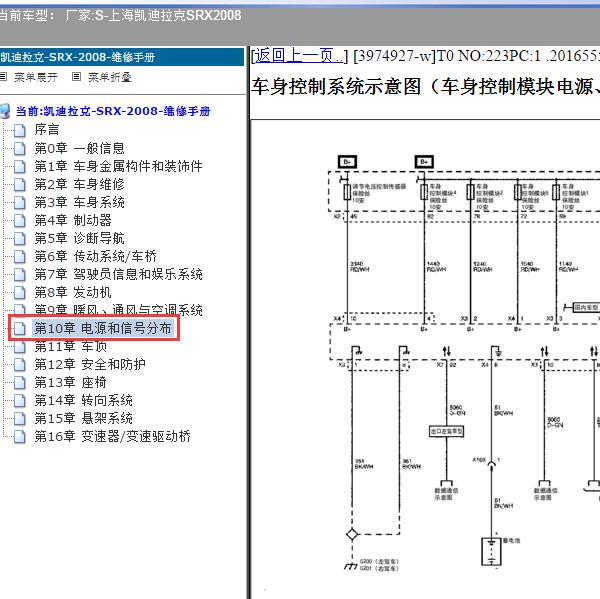This screenshot has height=599, width=600.
Task: Click the computer icon next to 当前:凯迪拉克-SRX-2008-维修手册
Action: pyautogui.click(x=5, y=111)
